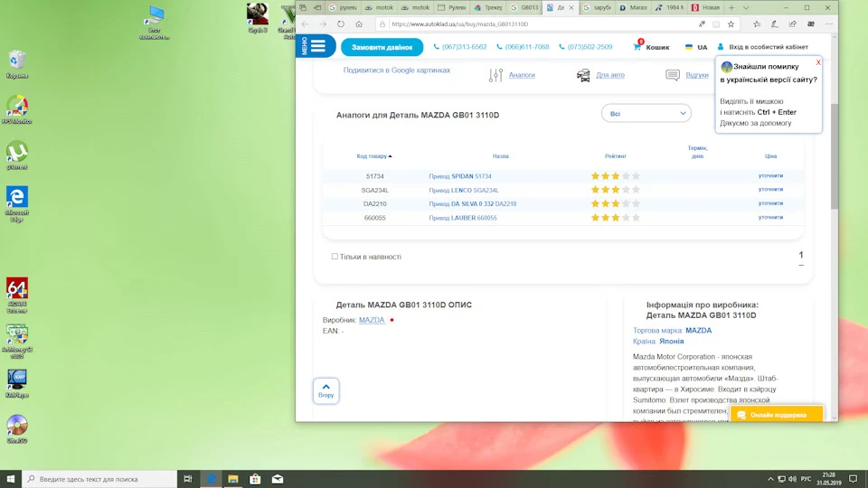The width and height of the screenshot is (868, 488).
Task: Click the Відгуки speech bubble icon
Action: (x=673, y=75)
